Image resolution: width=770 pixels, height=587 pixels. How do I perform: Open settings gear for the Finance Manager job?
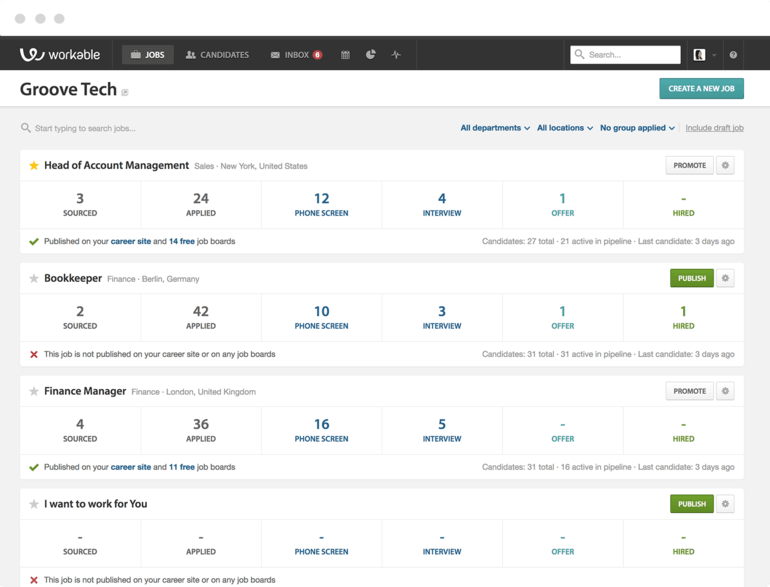pyautogui.click(x=725, y=391)
